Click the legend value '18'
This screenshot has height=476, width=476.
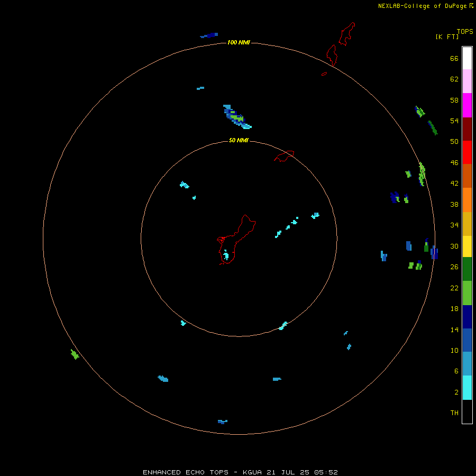(454, 309)
